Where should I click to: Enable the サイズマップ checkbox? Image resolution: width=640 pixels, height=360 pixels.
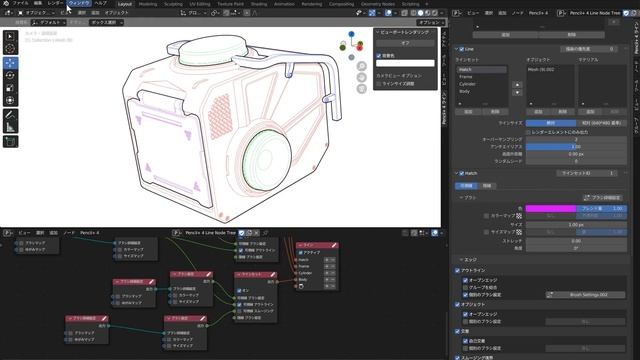[486, 232]
